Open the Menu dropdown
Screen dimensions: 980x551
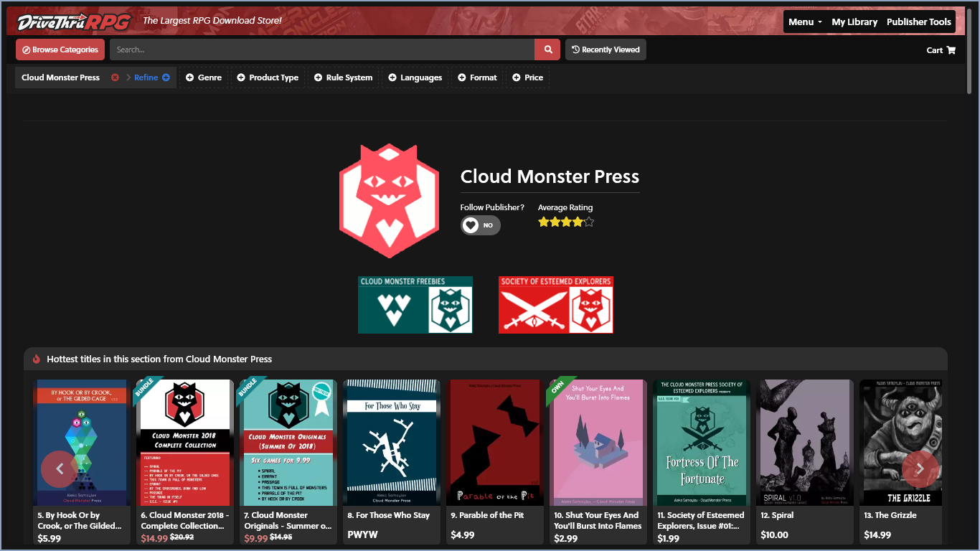(805, 22)
